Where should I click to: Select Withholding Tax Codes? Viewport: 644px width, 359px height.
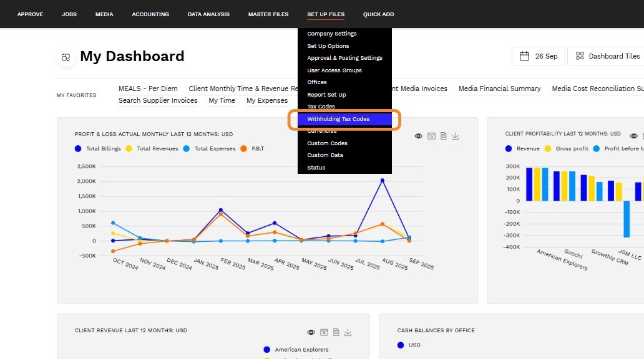click(344, 119)
